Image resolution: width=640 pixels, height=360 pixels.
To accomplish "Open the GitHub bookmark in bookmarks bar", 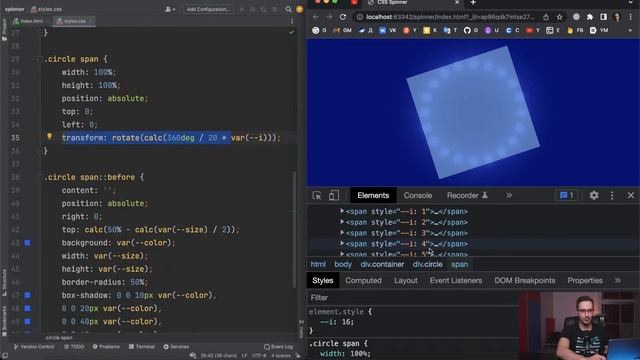I will tap(471, 30).
